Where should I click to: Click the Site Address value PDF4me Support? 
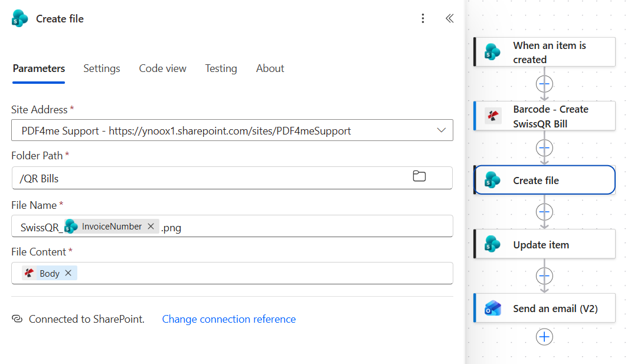[x=187, y=131]
